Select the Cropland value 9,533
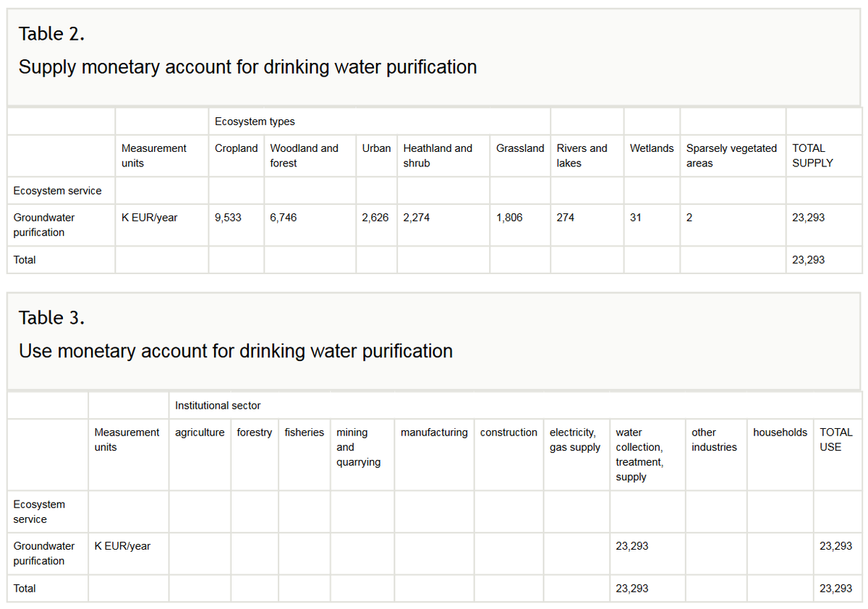The width and height of the screenshot is (868, 609). pyautogui.click(x=229, y=217)
